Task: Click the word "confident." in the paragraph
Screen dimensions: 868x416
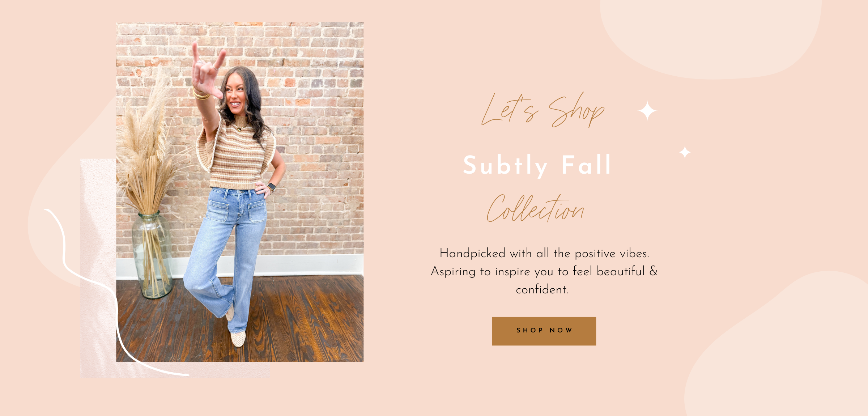Action: click(542, 289)
